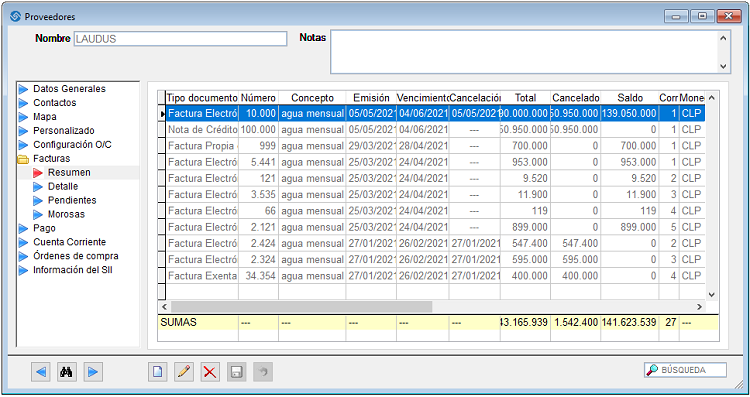Click the arrow icon beside Información del SII
This screenshot has height=397, width=750.
coord(23,270)
